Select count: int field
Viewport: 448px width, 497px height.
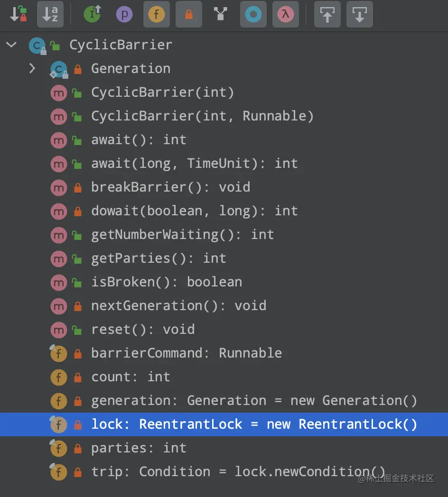click(x=224, y=377)
